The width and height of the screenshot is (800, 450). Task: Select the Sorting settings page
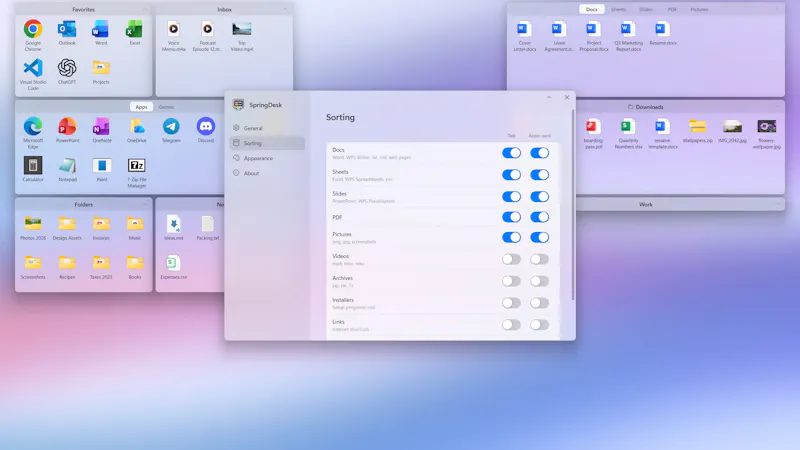(x=267, y=143)
